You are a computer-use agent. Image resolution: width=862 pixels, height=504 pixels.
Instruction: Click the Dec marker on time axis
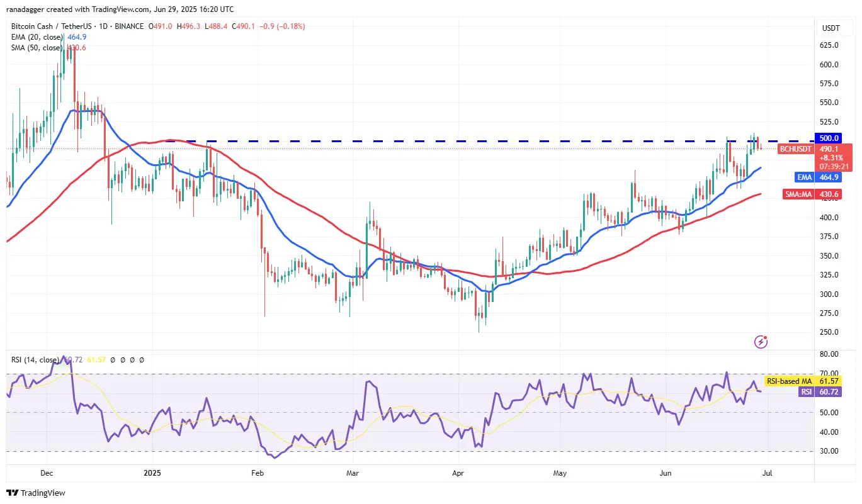(x=47, y=471)
